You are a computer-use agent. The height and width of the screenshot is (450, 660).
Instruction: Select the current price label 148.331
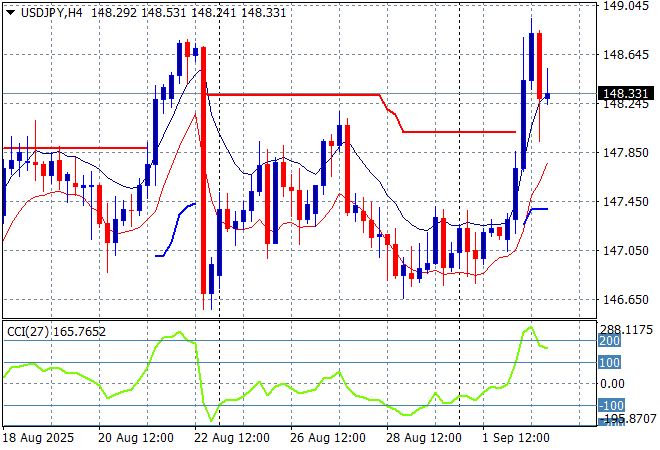626,94
